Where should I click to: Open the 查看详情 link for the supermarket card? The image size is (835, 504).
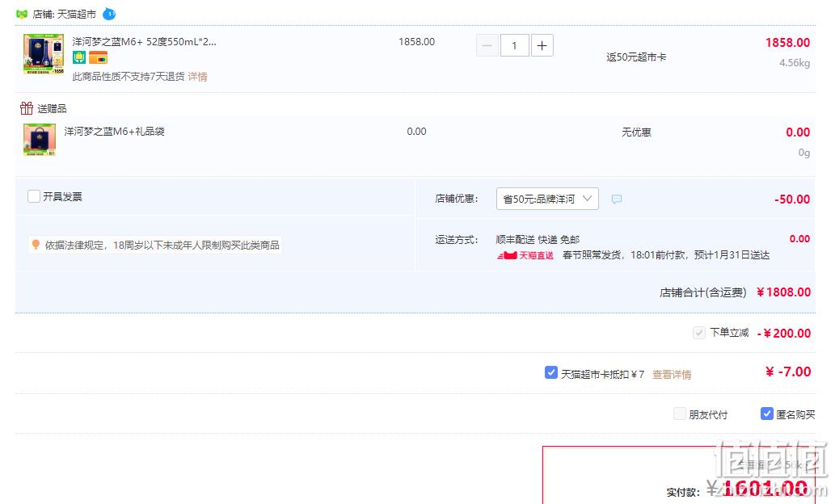672,375
